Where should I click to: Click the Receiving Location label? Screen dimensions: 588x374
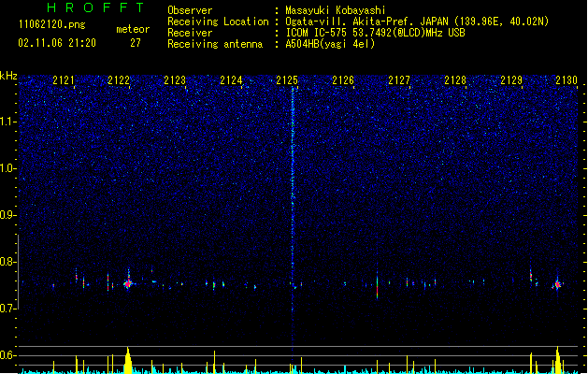(218, 22)
